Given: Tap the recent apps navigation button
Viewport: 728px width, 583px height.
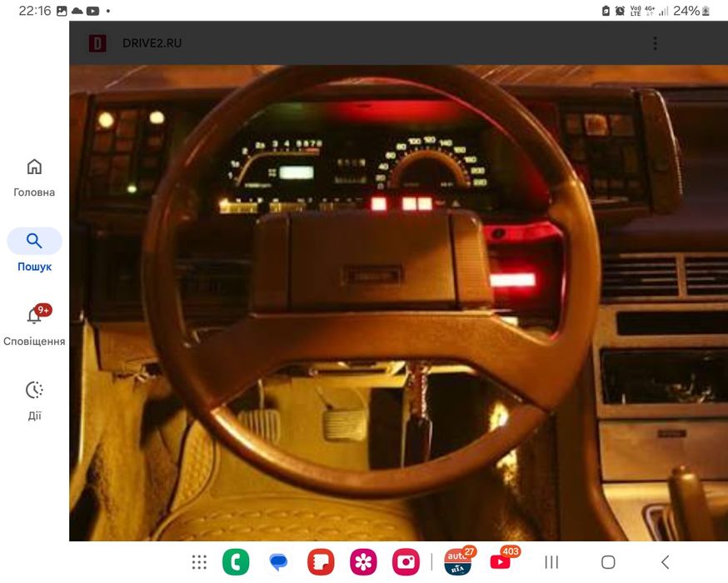Looking at the screenshot, I should pos(551,562).
